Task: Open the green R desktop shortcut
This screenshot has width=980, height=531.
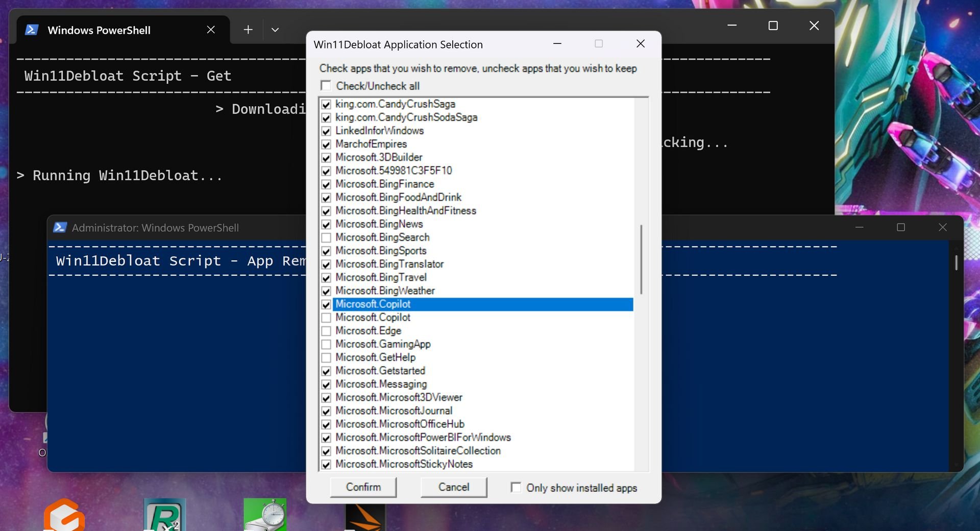Action: coord(164,515)
